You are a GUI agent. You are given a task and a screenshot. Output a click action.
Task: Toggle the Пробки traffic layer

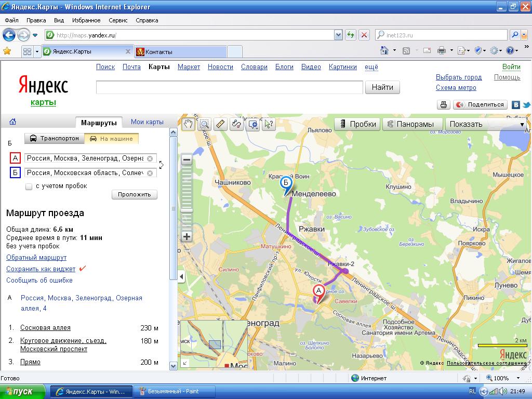[357, 124]
